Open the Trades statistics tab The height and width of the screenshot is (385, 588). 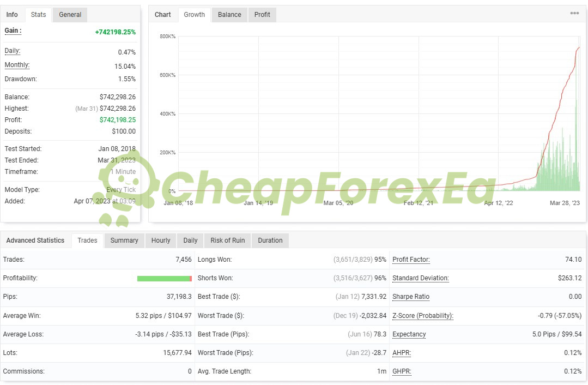87,240
